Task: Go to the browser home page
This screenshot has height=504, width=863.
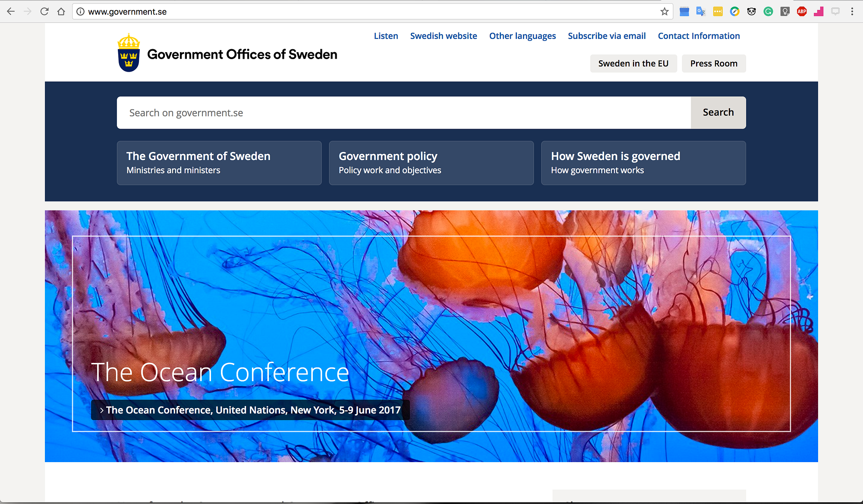Action: pos(61,12)
